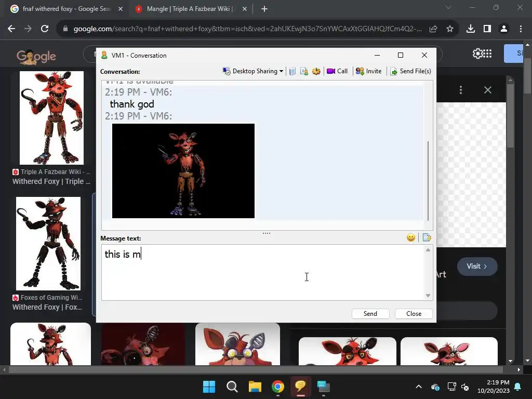
Task: Go forward in the browser
Action: pos(28,29)
